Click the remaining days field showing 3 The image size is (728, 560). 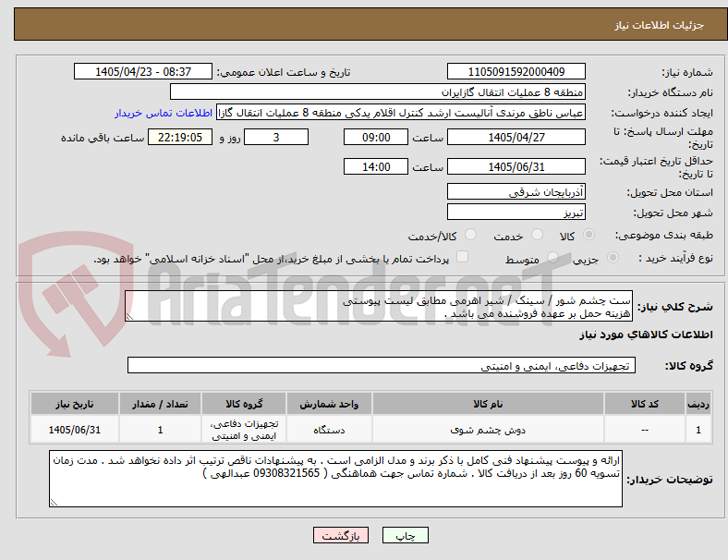pos(276,137)
